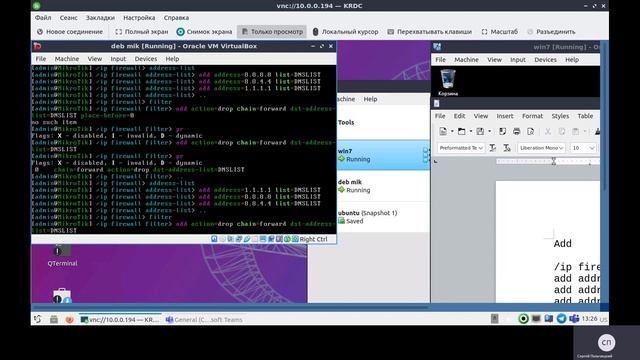
Task: Click the Saved state icon for ubuntu VM
Action: (x=342, y=221)
